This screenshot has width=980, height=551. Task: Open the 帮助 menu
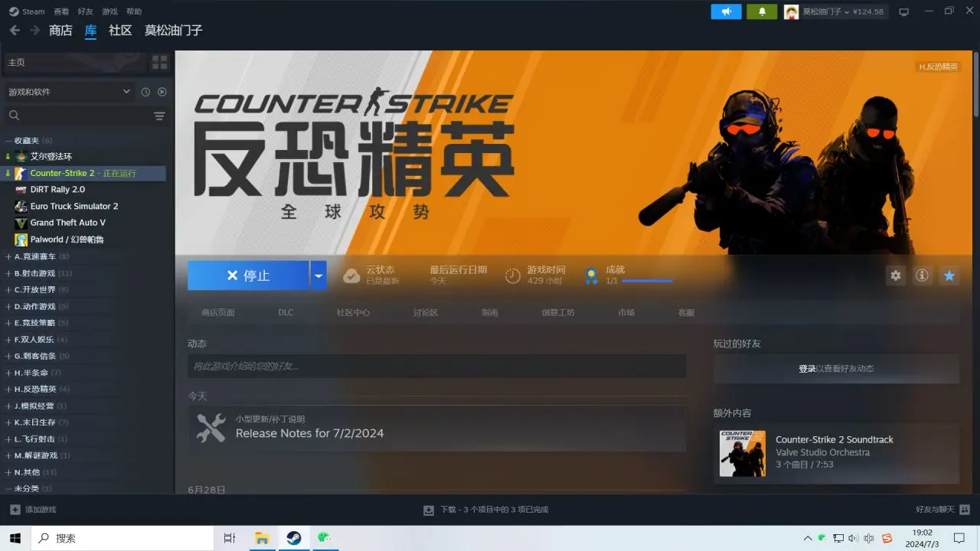tap(134, 11)
